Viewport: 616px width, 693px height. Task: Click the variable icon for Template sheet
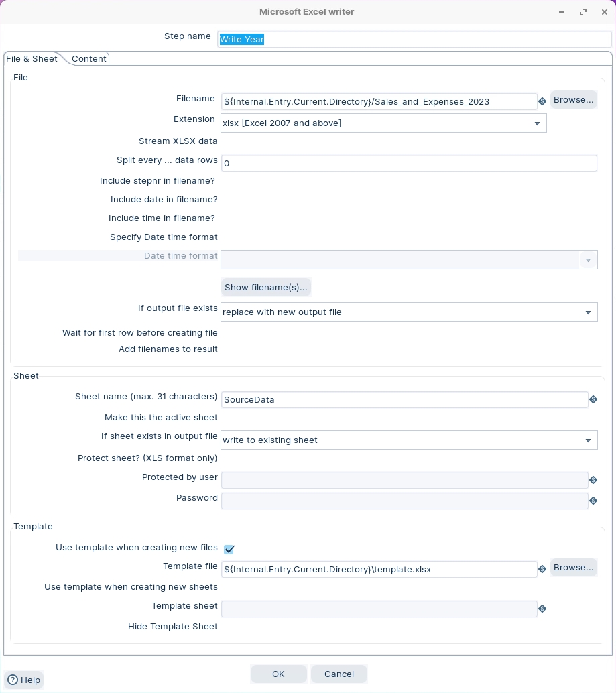pos(542,609)
